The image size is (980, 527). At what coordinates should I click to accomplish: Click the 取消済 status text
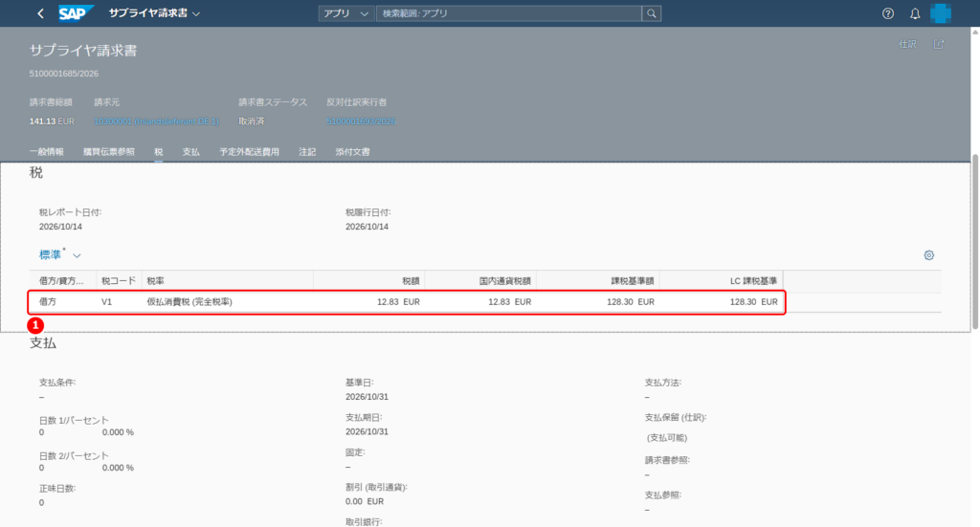pyautogui.click(x=252, y=121)
